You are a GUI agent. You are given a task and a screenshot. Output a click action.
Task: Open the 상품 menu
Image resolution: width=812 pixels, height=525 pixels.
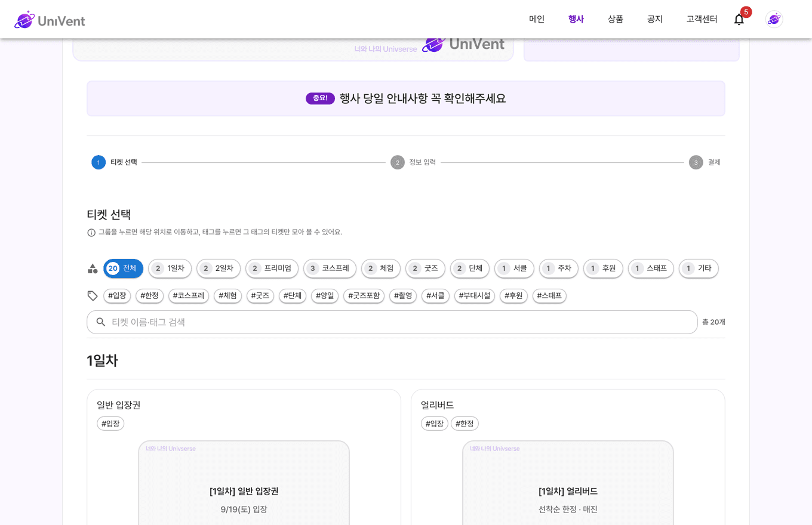click(616, 19)
